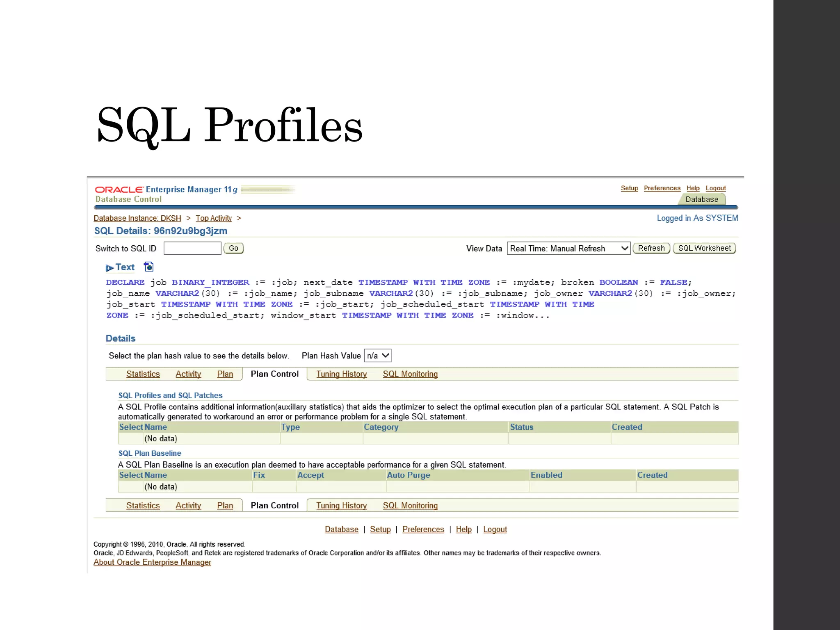Image resolution: width=840 pixels, height=630 pixels.
Task: Switch to upper Activity tab
Action: (188, 374)
